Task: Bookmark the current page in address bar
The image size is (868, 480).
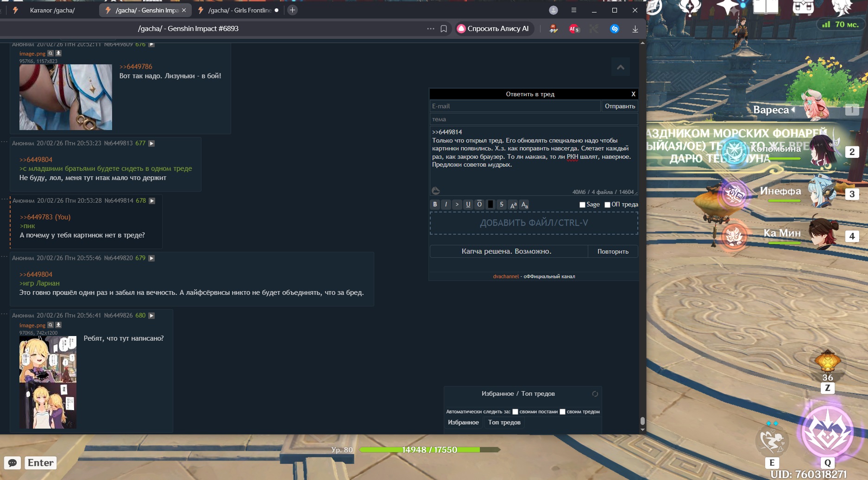Action: point(444,29)
